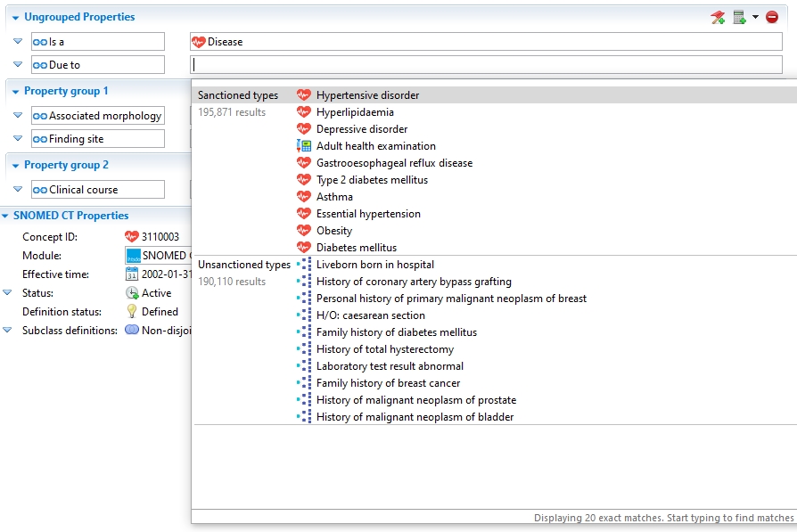Choose Liveborn born in hospital entry
This screenshot has width=797, height=532.
pyautogui.click(x=375, y=265)
